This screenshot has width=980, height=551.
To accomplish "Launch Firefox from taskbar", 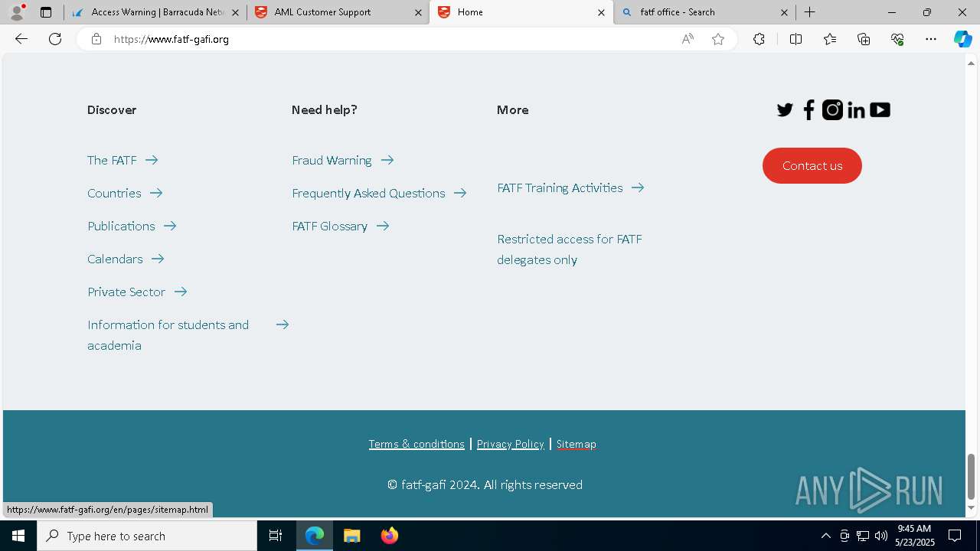I will 389,536.
